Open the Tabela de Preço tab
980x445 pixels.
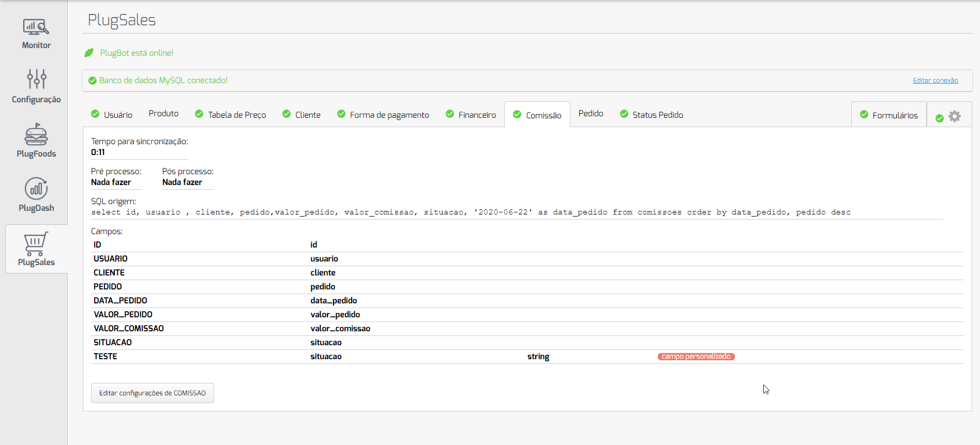(x=231, y=114)
